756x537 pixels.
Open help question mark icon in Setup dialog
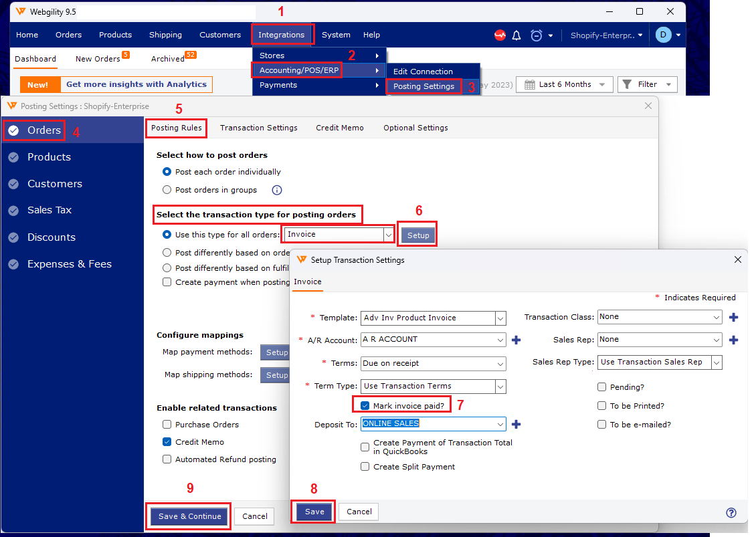(731, 512)
